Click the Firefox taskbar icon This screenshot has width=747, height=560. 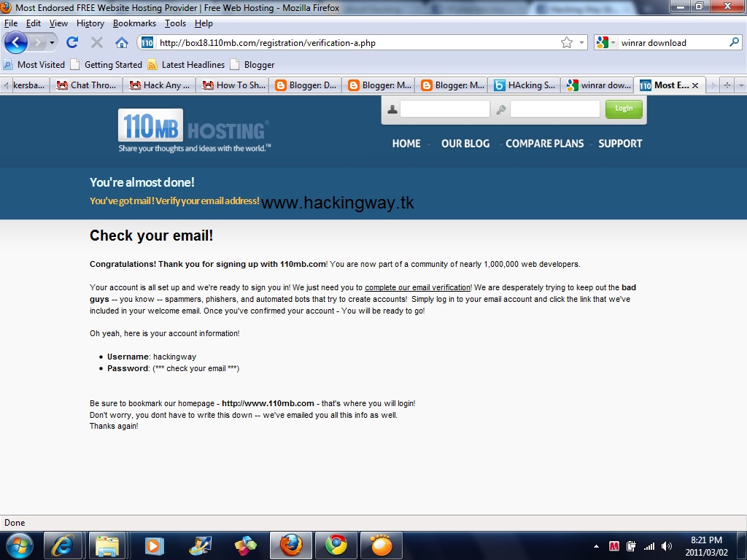(291, 545)
